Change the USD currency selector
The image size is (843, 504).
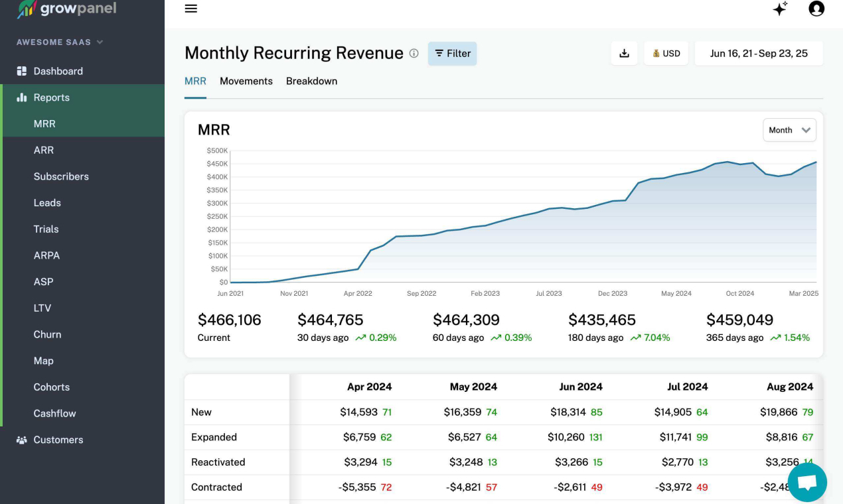pos(666,54)
